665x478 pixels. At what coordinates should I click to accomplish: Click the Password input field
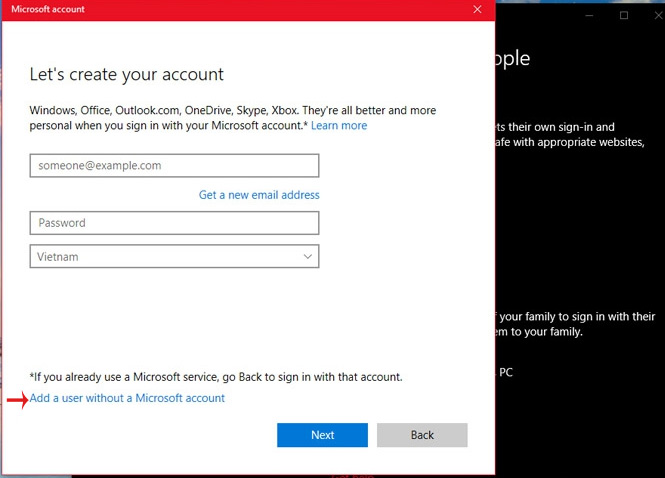coord(174,223)
